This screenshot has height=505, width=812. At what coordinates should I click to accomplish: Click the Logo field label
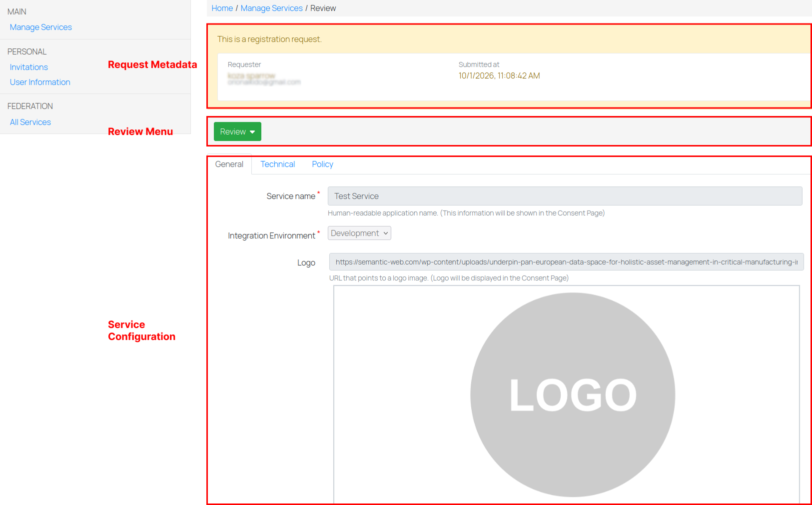click(x=306, y=262)
